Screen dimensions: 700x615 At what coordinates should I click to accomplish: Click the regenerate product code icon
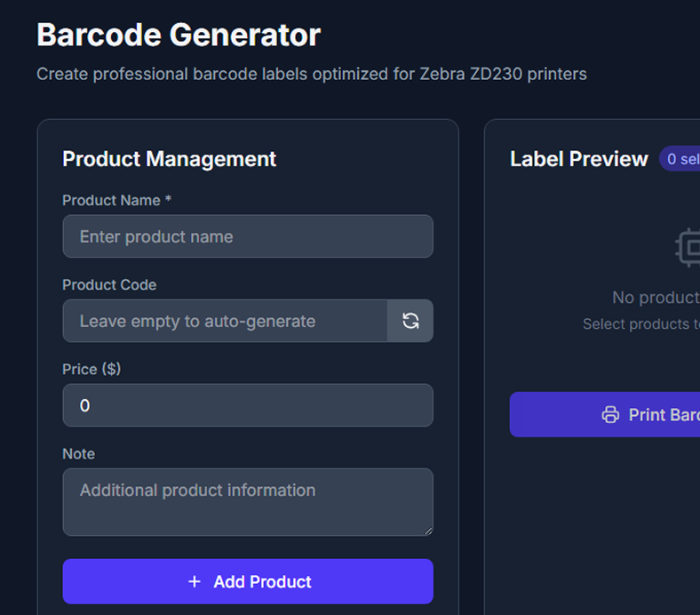[x=410, y=321]
